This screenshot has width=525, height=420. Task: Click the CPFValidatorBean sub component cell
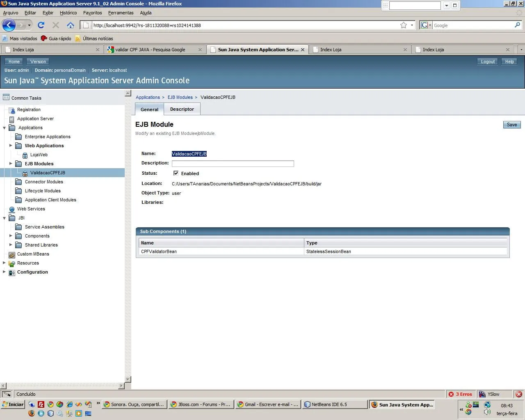(221, 251)
